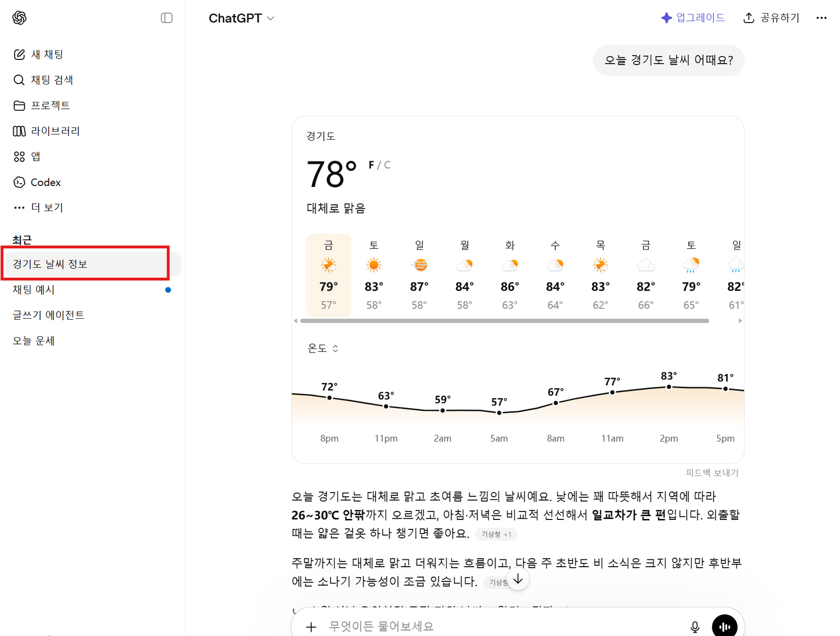Image resolution: width=840 pixels, height=636 pixels.
Task: Focus the 무엇이든 물어보세요 input field
Action: click(504, 626)
